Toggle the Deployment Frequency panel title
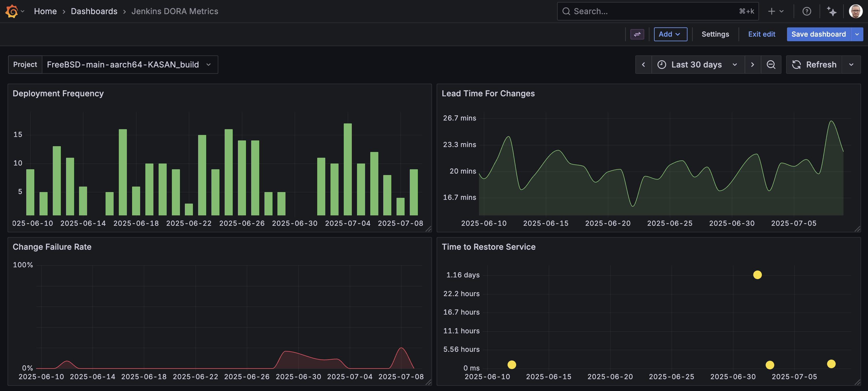868x391 pixels. tap(58, 93)
